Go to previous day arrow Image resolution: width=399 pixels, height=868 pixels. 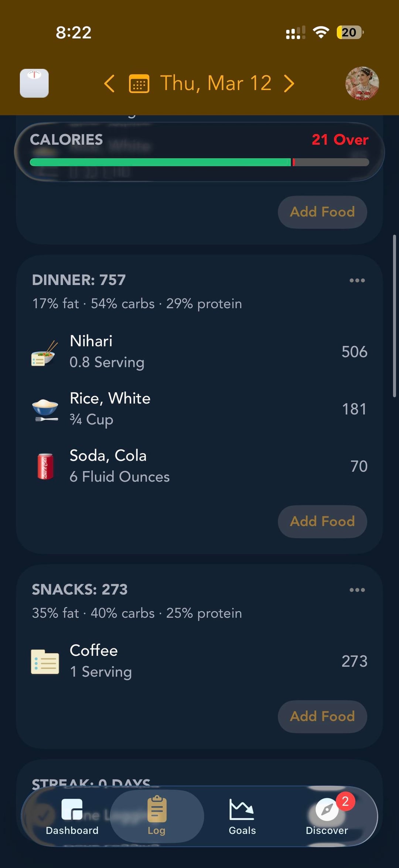pyautogui.click(x=109, y=84)
